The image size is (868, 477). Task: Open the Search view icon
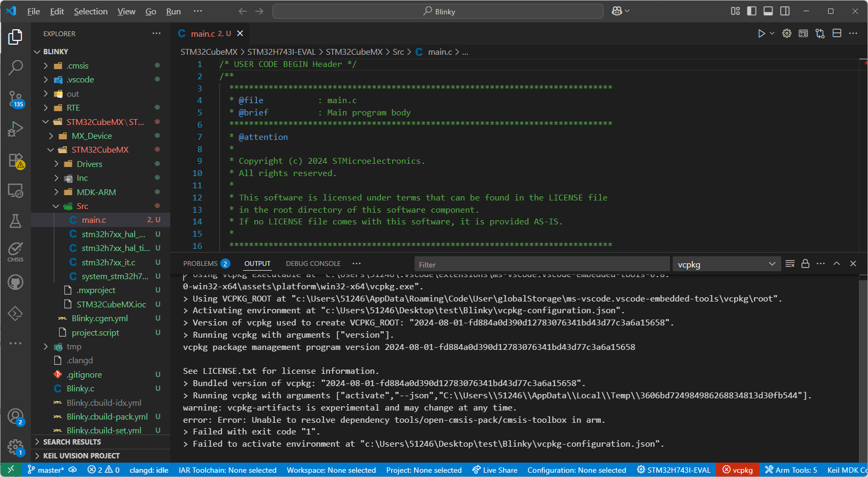pyautogui.click(x=15, y=68)
